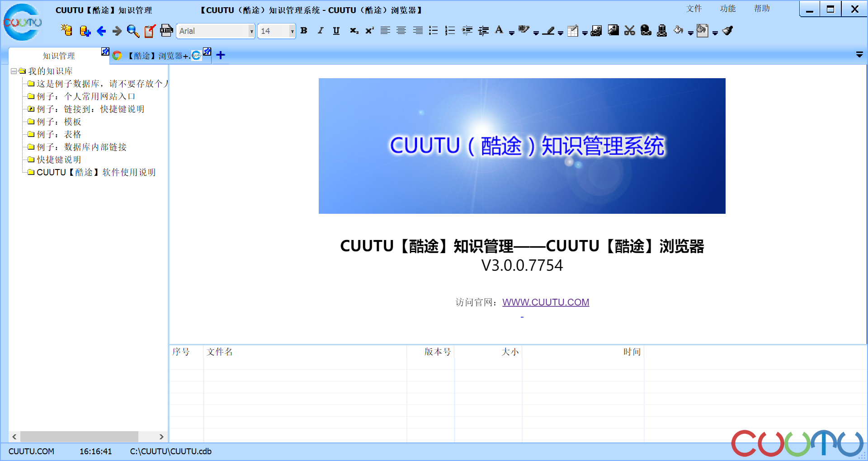
Task: Increase paragraph indent
Action: [x=467, y=30]
